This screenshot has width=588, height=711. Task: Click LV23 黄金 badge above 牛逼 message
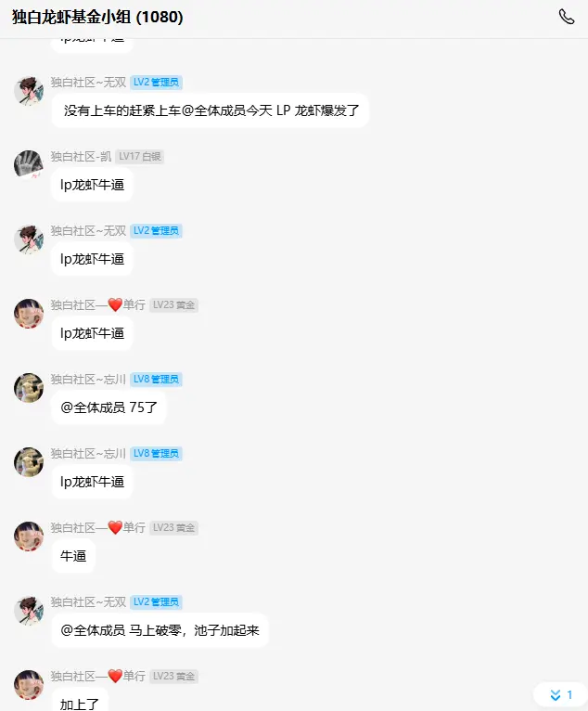coord(173,528)
